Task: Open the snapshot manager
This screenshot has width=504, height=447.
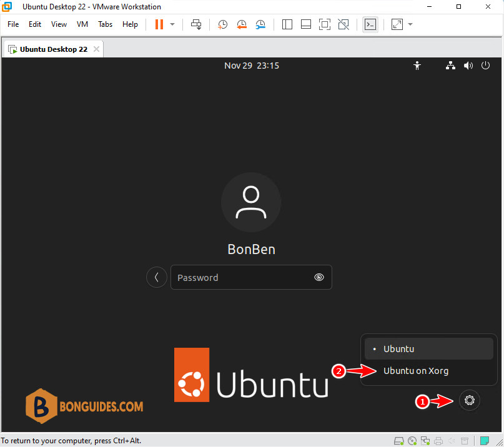Action: point(260,24)
